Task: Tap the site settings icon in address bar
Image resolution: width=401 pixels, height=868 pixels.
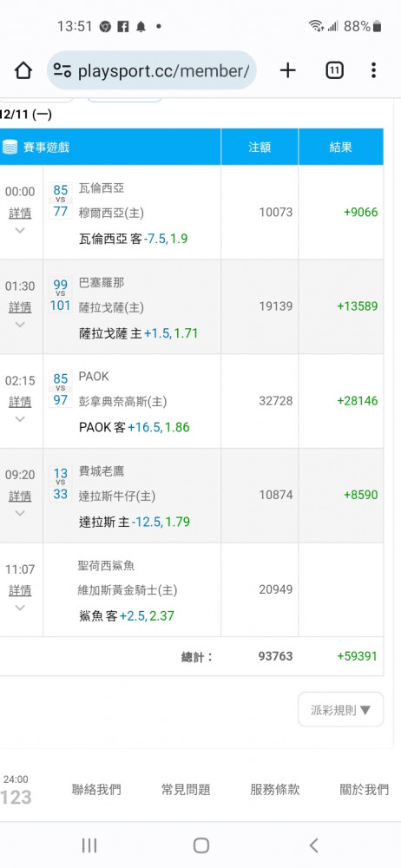Action: 62,70
